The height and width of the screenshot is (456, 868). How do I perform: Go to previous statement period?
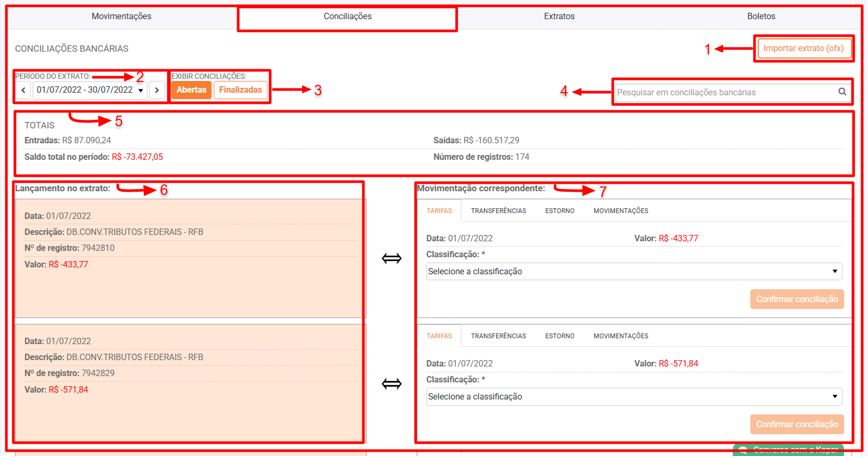23,90
